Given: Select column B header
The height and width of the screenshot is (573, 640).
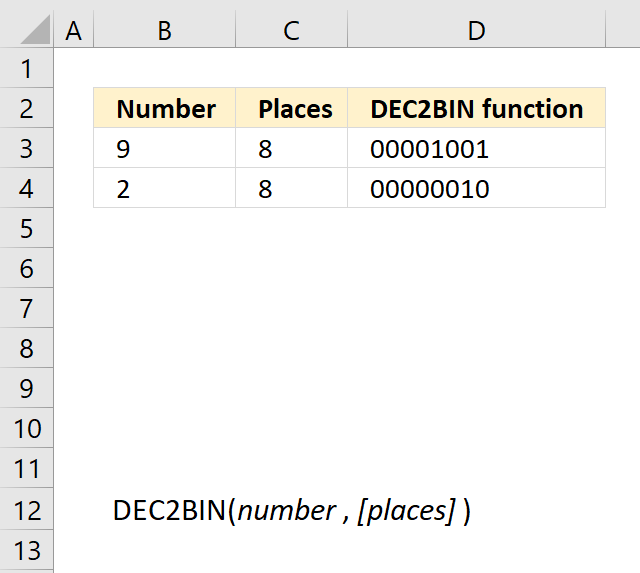Looking at the screenshot, I should [x=164, y=31].
